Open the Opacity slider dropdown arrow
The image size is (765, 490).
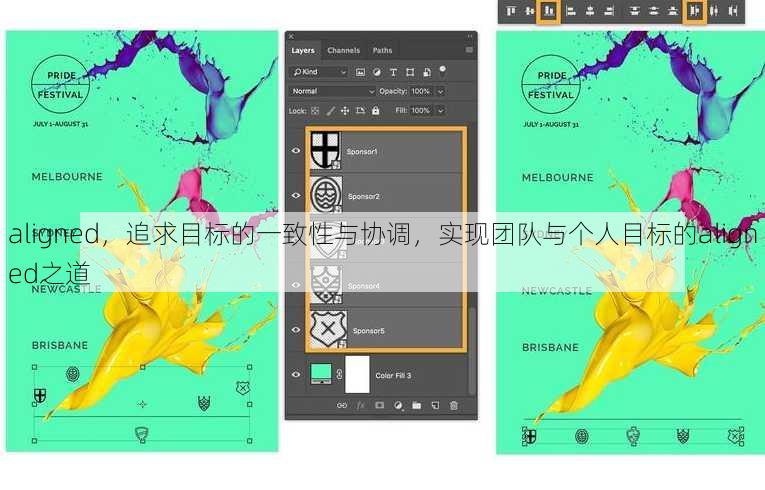440,91
